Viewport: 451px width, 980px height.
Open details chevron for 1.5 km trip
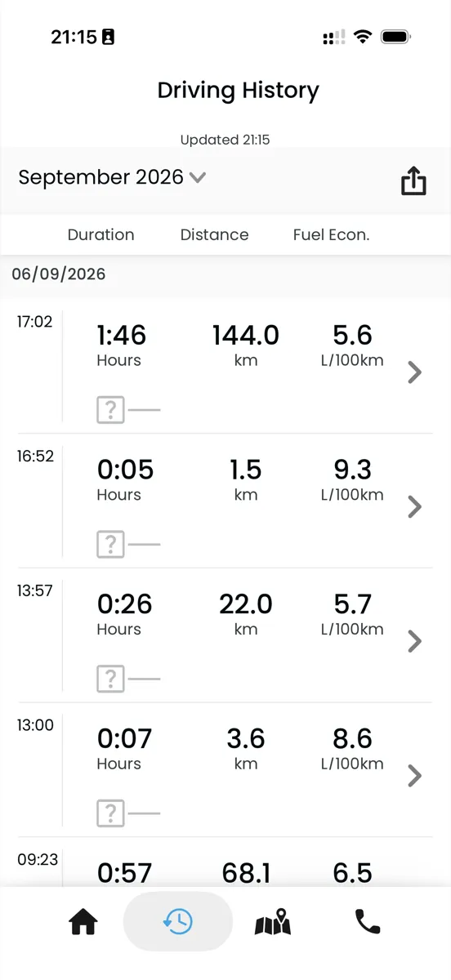[x=415, y=507]
